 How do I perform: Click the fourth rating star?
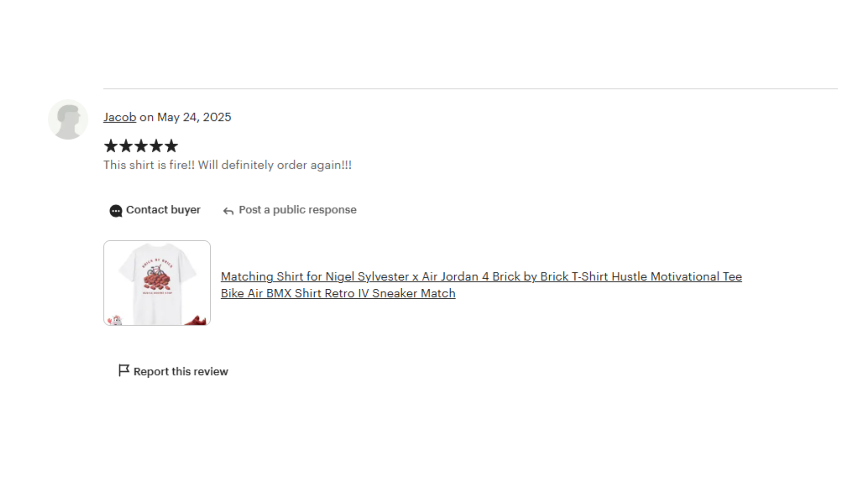click(x=156, y=146)
